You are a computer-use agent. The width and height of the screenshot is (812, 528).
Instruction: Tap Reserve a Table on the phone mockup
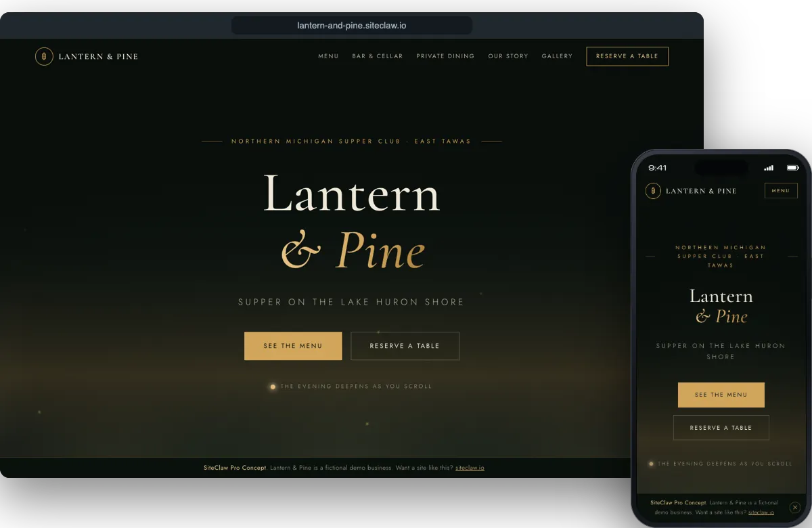click(x=721, y=428)
